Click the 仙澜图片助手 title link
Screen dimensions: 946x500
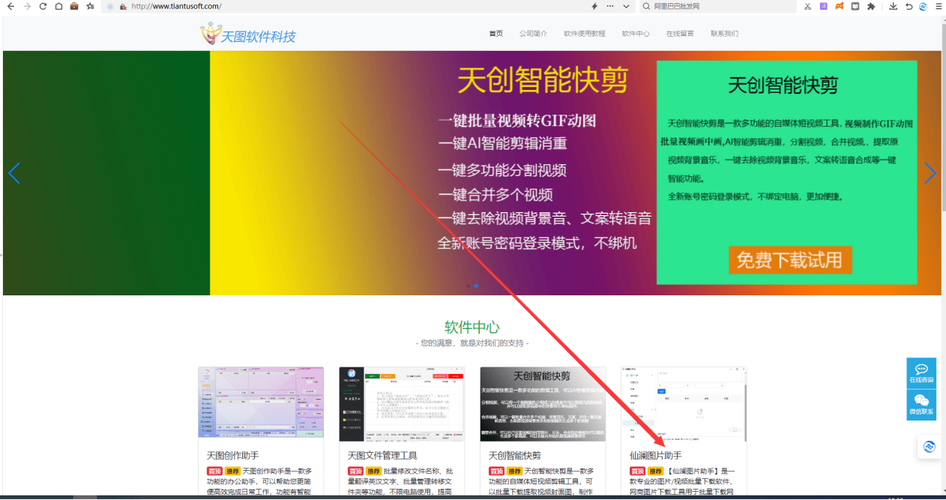click(656, 455)
